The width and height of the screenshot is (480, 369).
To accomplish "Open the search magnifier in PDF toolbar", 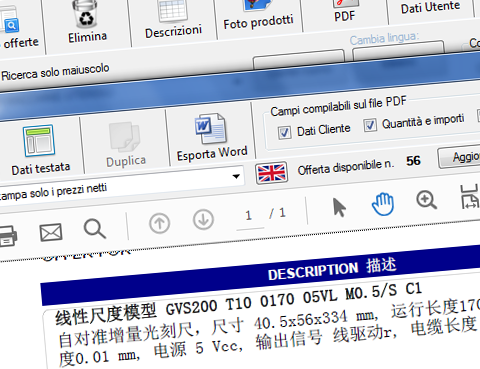I will [x=95, y=229].
